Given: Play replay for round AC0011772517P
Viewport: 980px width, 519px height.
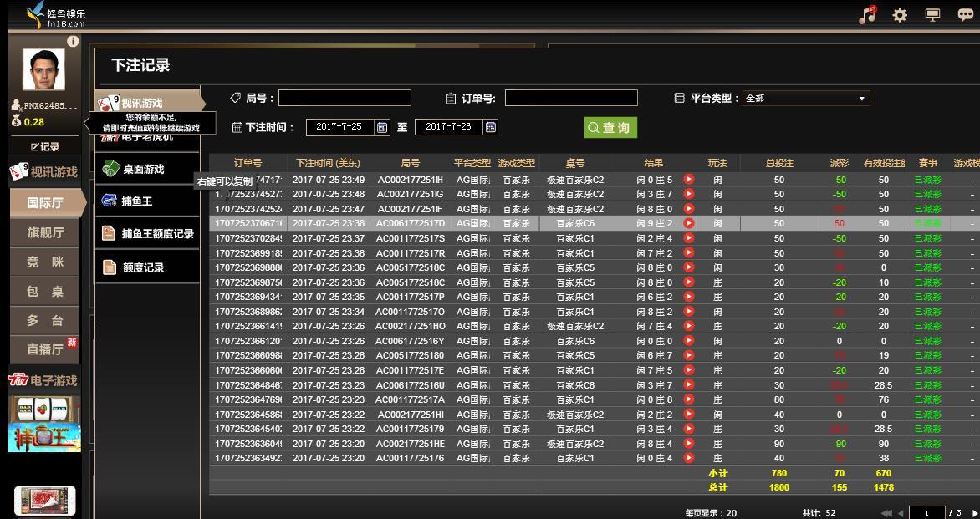Looking at the screenshot, I should (689, 297).
